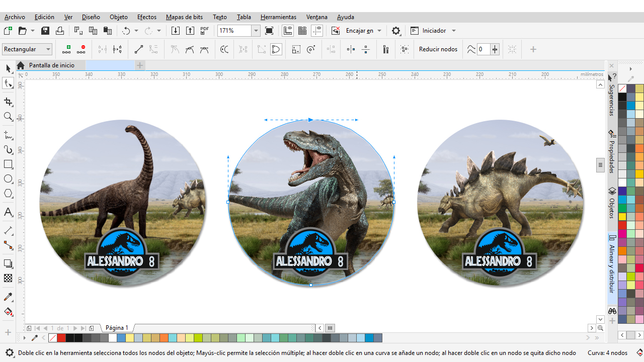Viewport: 644px width, 362px height.
Task: Click the middle T-Rex circular image
Action: tap(310, 203)
